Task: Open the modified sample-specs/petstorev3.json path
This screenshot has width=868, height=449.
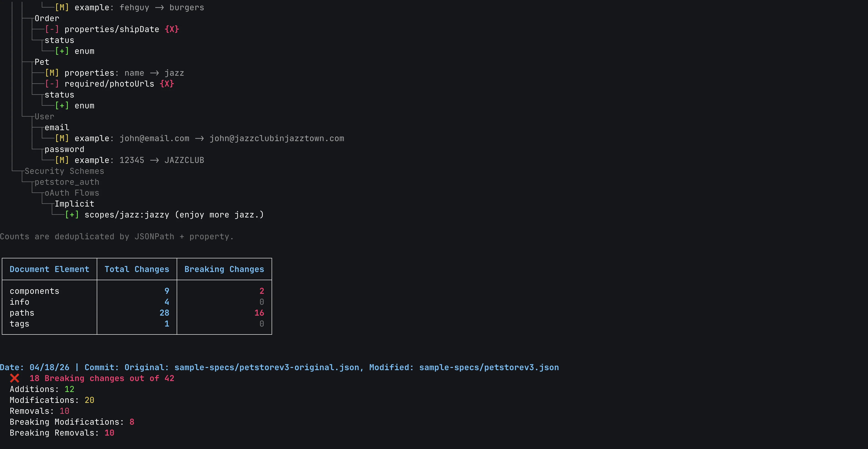Action: click(489, 367)
